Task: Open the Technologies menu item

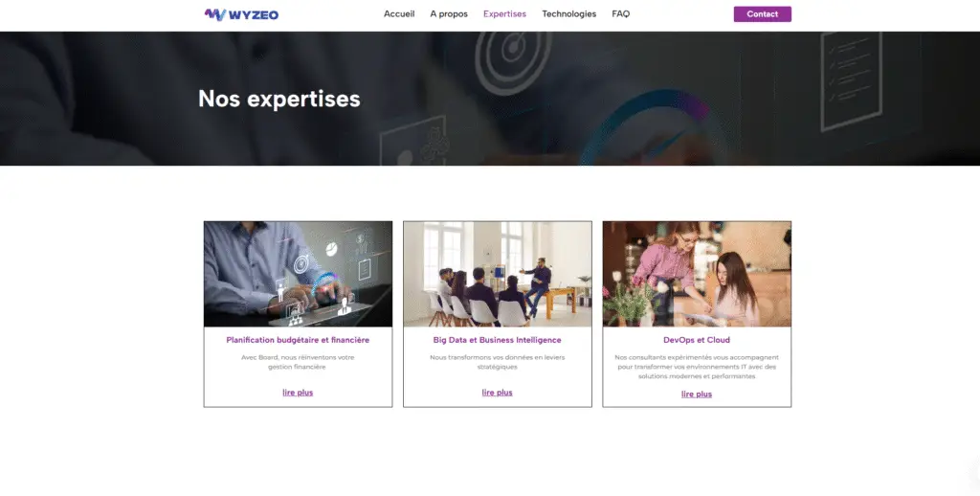Action: click(x=568, y=13)
